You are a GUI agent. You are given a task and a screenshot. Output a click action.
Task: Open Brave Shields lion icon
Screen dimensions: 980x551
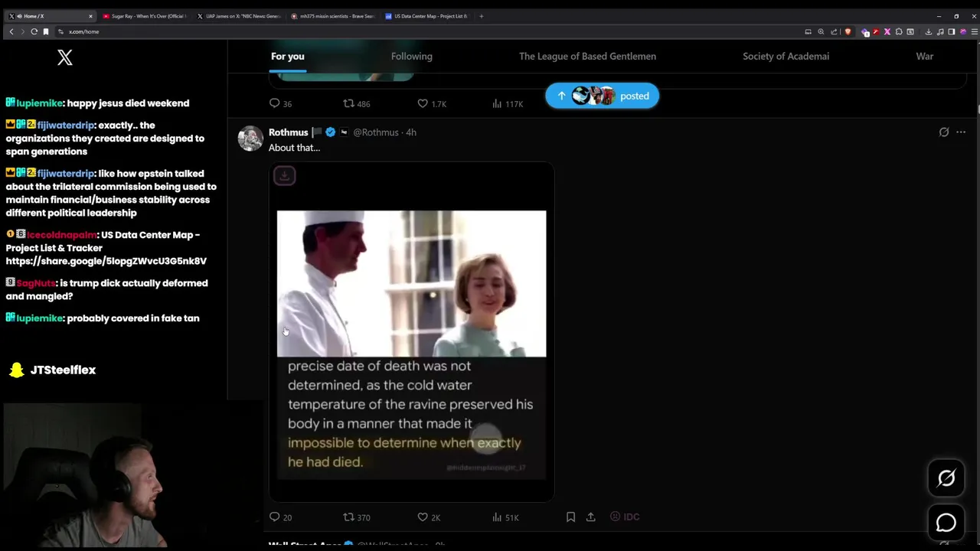click(x=848, y=31)
